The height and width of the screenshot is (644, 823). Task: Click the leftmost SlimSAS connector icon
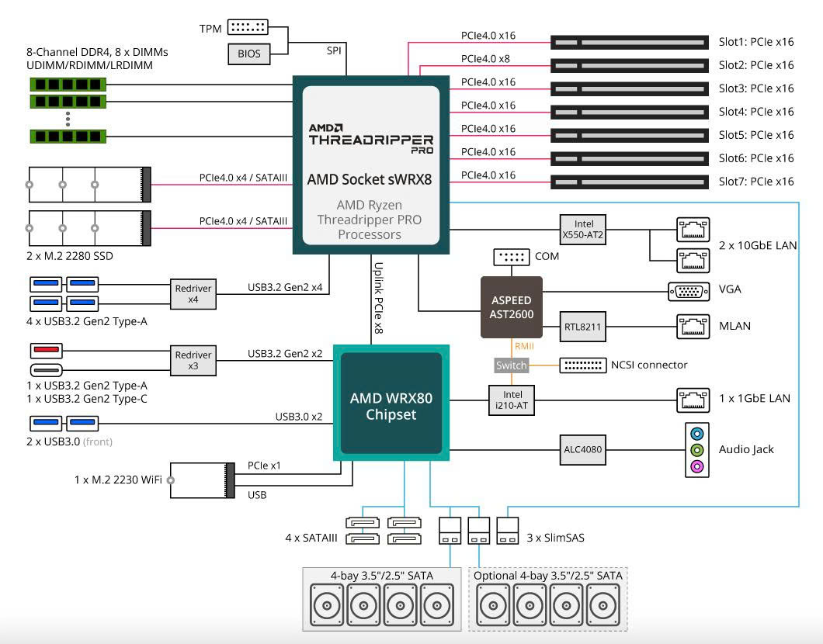(450, 531)
